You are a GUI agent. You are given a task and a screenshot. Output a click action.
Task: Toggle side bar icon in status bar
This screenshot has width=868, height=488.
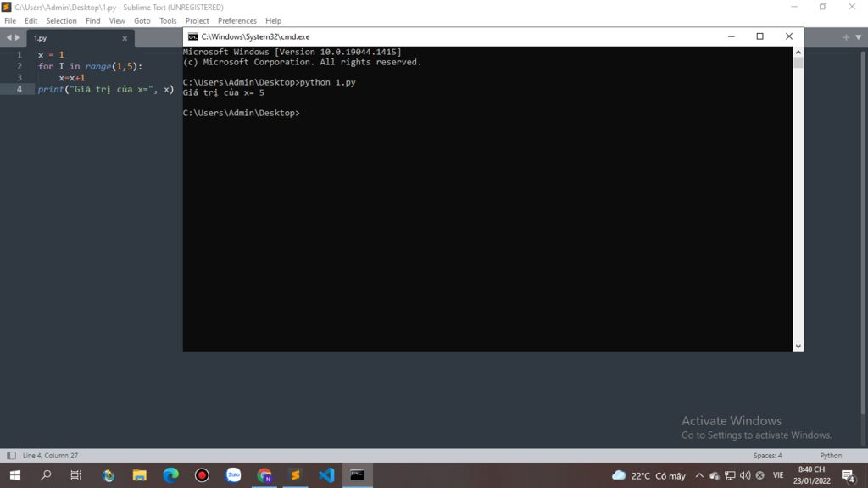11,455
